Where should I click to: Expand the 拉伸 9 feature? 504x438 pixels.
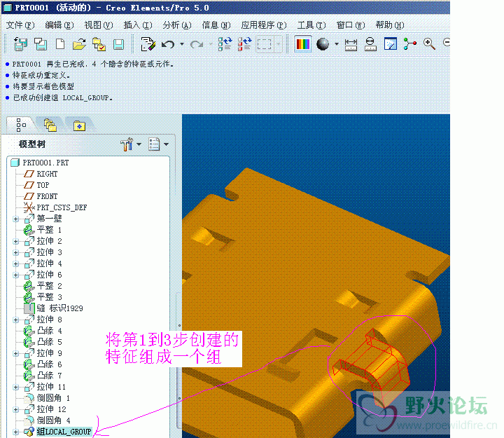[15, 353]
